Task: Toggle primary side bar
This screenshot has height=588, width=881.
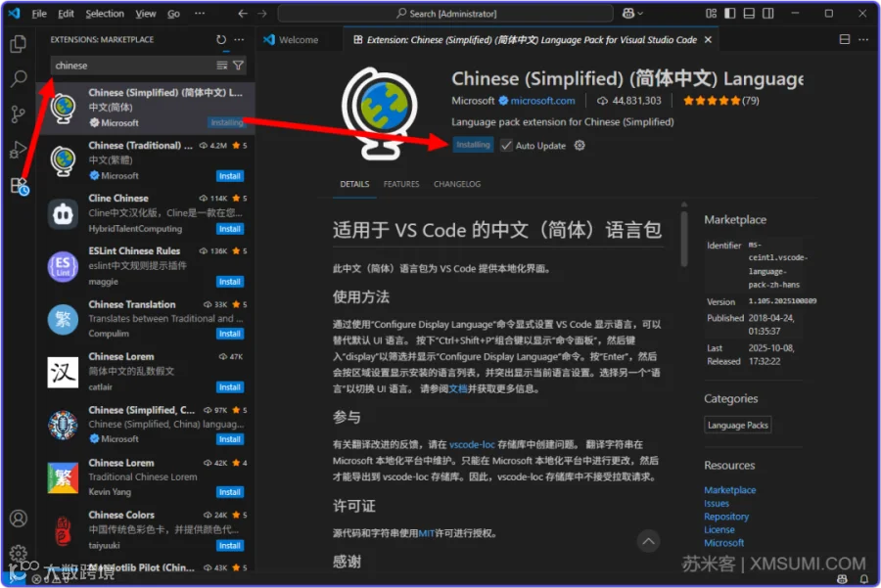Action: click(x=730, y=14)
